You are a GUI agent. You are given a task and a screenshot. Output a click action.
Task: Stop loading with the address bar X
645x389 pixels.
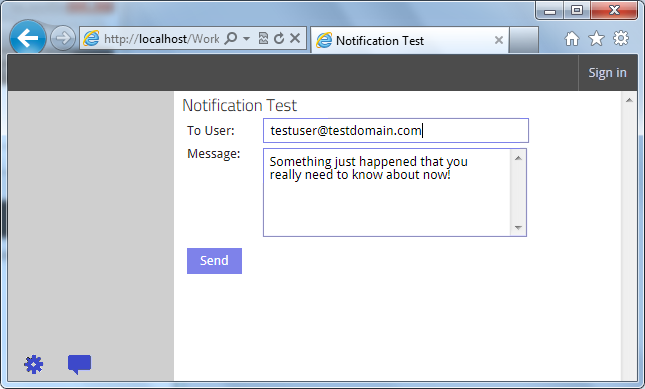point(295,38)
